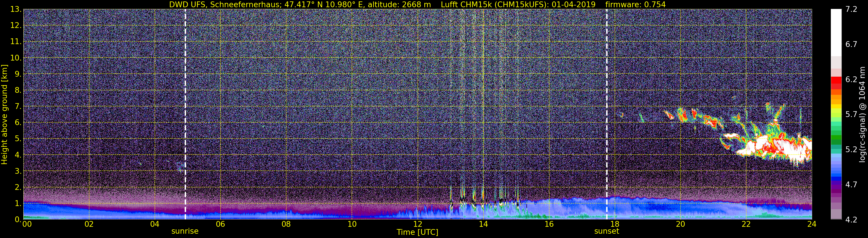Click height tick label '5.'
This screenshot has height=238, width=868.
click(x=18, y=139)
